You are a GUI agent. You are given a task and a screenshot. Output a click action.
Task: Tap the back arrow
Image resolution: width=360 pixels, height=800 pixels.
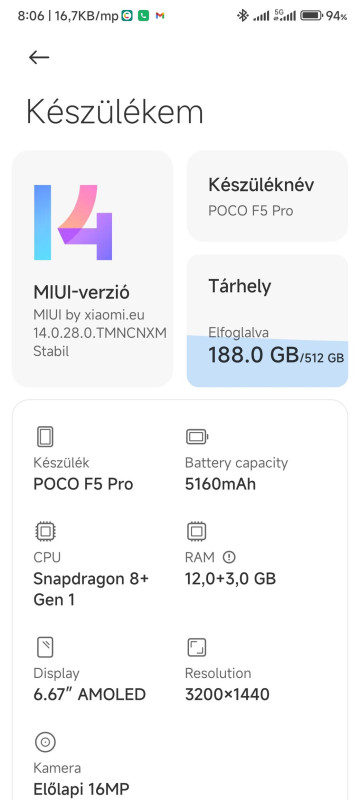tap(39, 58)
